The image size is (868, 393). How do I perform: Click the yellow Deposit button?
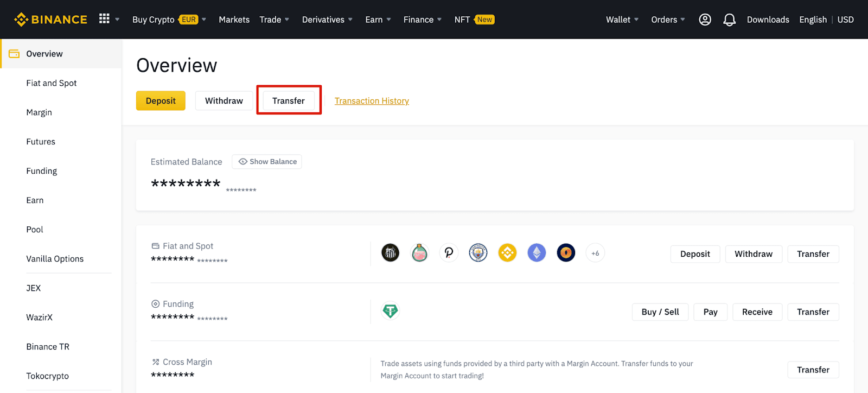pos(161,101)
